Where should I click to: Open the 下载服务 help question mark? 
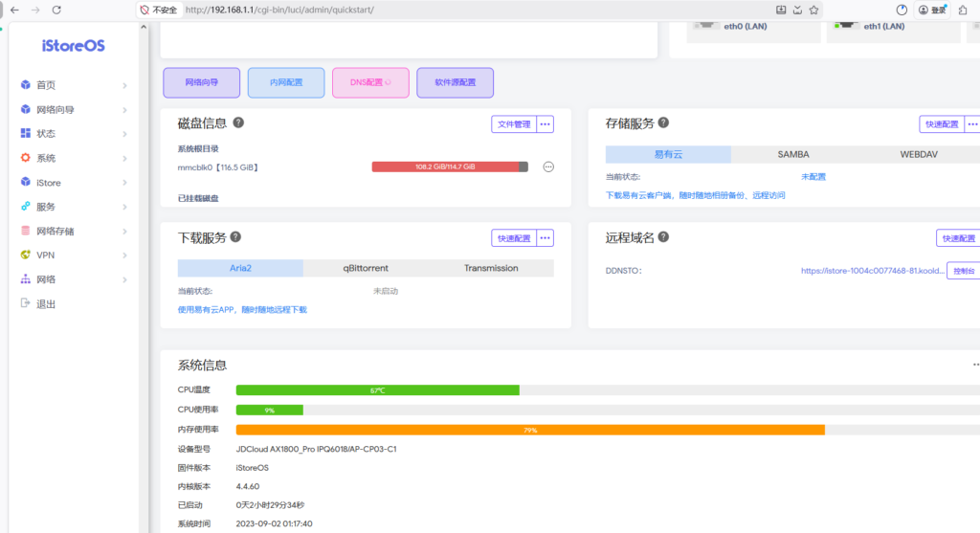235,236
